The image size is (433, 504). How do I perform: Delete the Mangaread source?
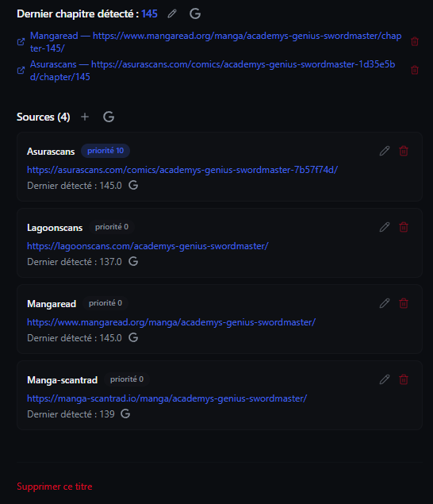coord(404,303)
